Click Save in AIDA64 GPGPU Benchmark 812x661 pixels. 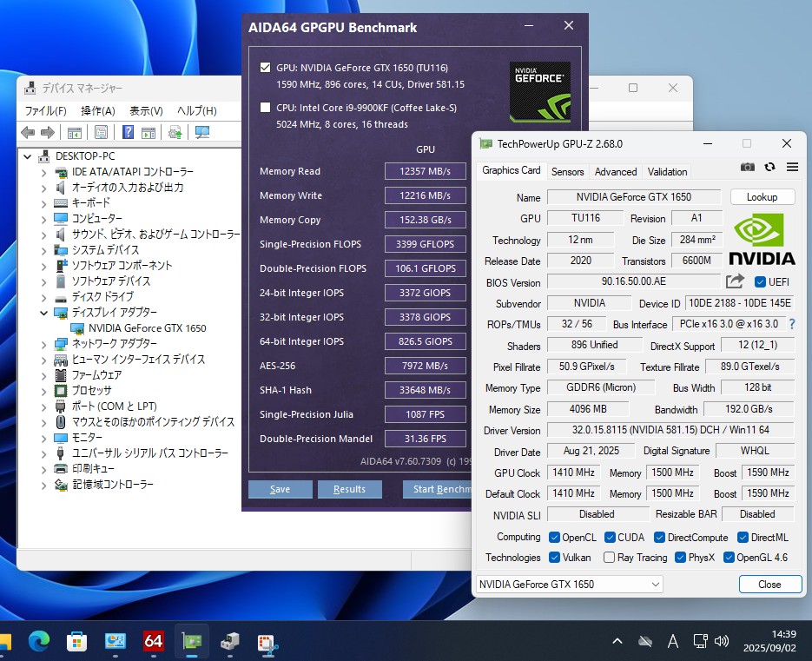pyautogui.click(x=281, y=489)
